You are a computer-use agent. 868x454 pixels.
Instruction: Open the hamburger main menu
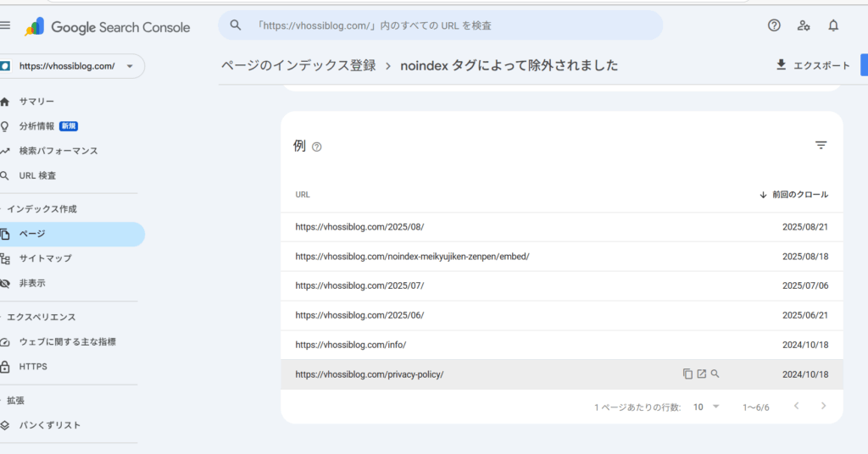6,26
